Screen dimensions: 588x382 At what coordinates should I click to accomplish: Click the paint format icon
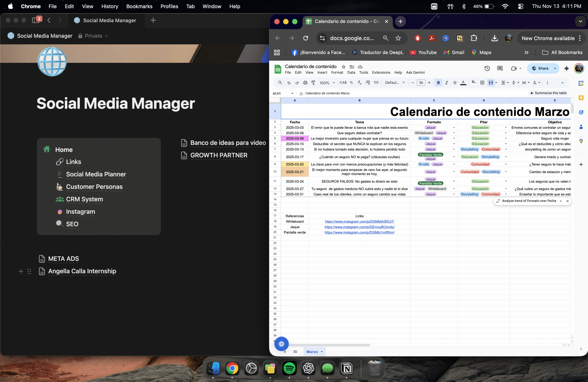pyautogui.click(x=313, y=83)
